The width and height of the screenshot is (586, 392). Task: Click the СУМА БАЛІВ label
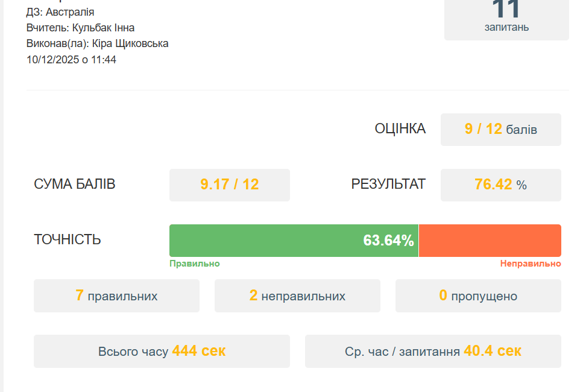[75, 185]
